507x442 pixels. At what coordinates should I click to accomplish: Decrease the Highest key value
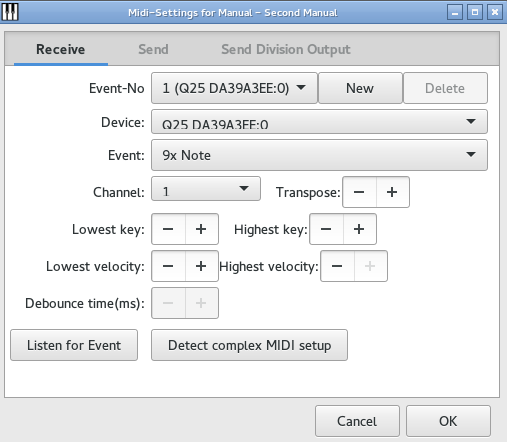tap(326, 229)
